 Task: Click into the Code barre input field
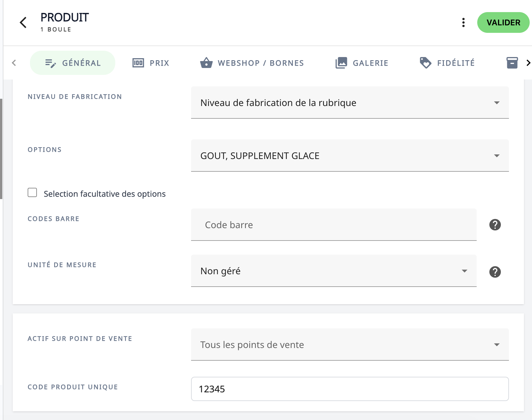point(333,225)
